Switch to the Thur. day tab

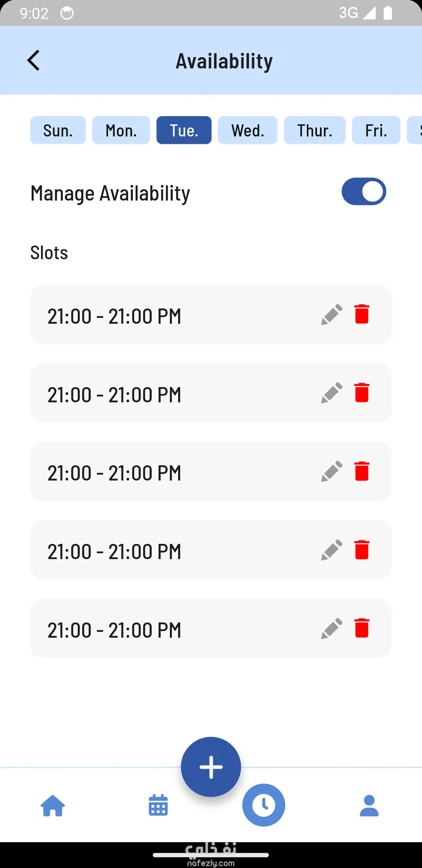(315, 131)
